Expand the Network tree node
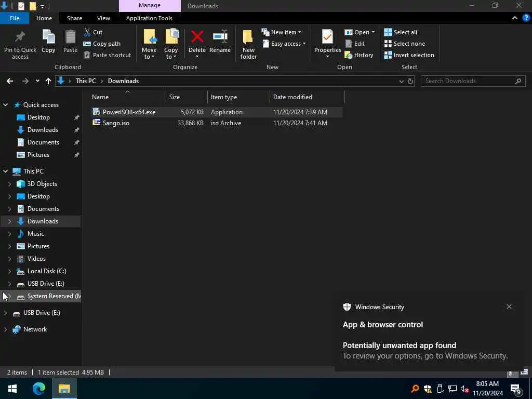Screen dimensions: 532x399 coord(5,329)
